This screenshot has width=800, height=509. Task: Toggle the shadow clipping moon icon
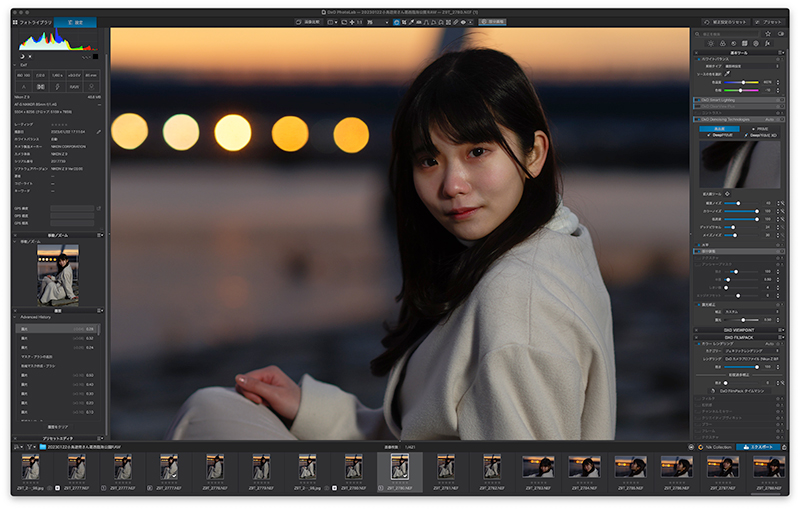(x=22, y=56)
